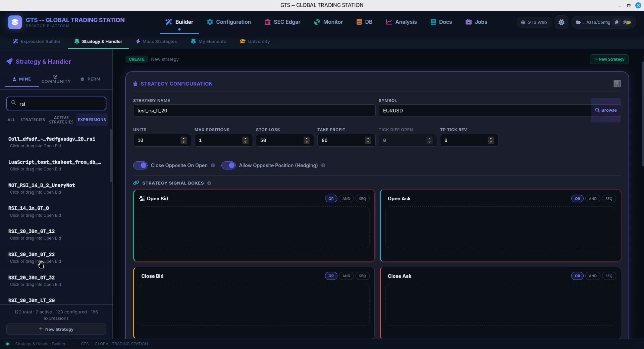Image resolution: width=644 pixels, height=349 pixels.
Task: Select SEQ mode in Close Bid box
Action: point(362,276)
